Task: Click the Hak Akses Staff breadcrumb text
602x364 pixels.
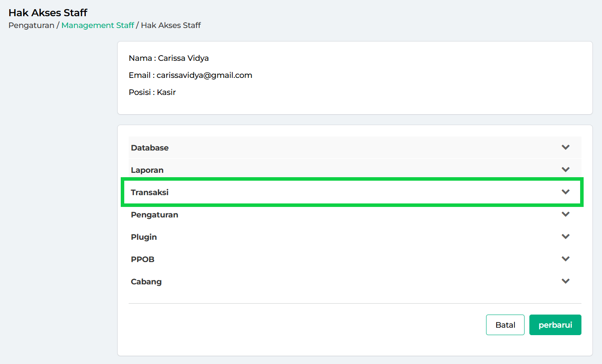Action: [x=171, y=25]
